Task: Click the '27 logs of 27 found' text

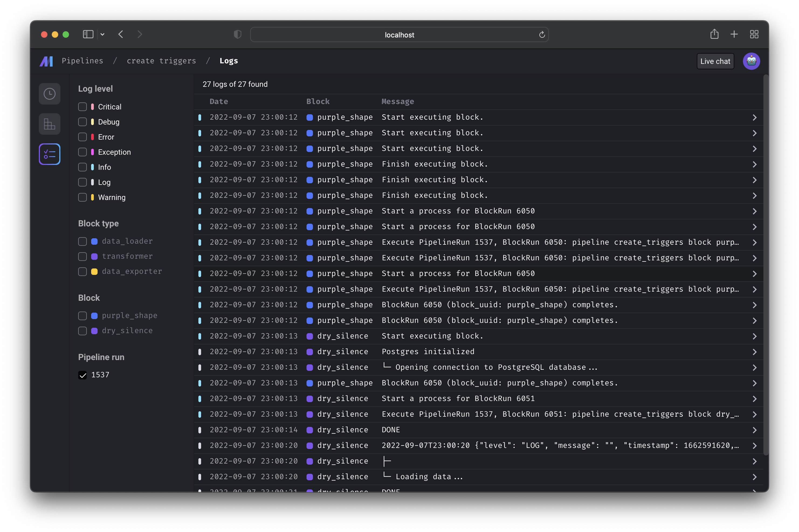Action: pos(235,84)
